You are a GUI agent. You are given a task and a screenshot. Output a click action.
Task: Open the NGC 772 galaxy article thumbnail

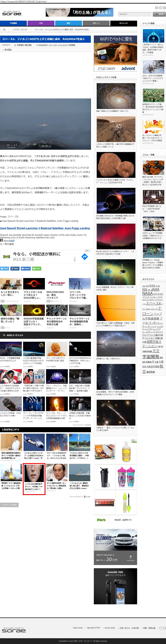(116, 96)
